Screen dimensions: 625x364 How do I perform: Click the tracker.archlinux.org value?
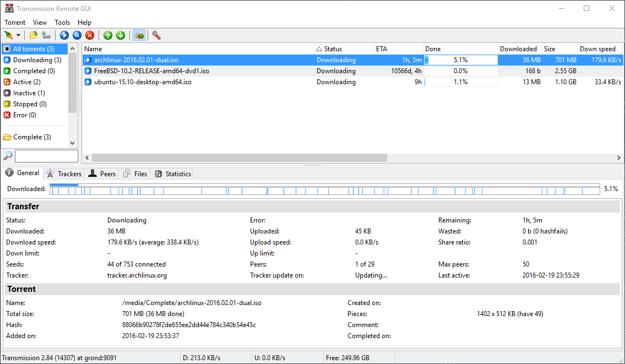(137, 275)
